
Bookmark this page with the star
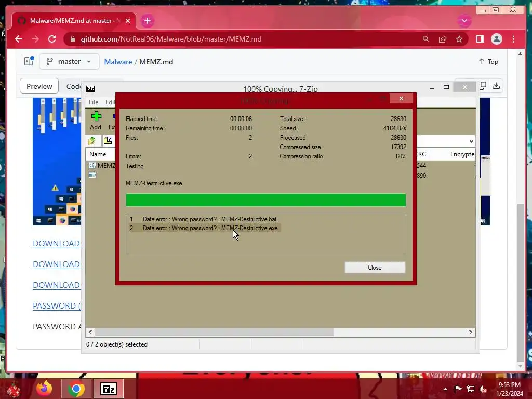tap(459, 39)
